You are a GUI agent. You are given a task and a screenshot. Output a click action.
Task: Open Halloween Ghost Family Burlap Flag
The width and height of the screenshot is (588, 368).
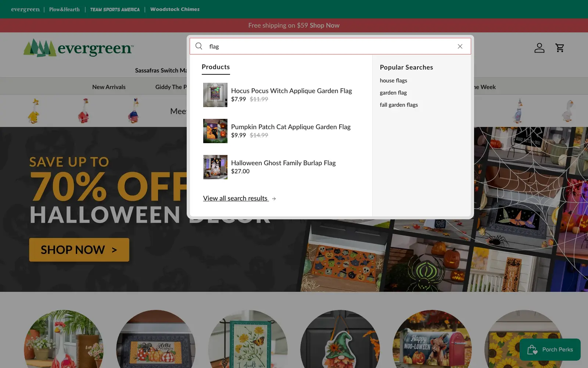tap(283, 163)
